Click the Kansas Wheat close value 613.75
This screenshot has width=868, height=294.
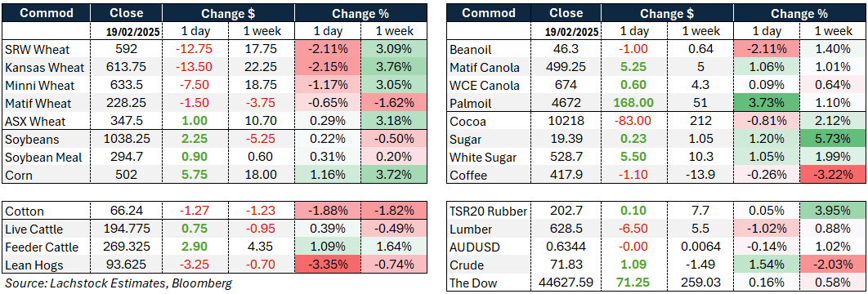click(126, 68)
